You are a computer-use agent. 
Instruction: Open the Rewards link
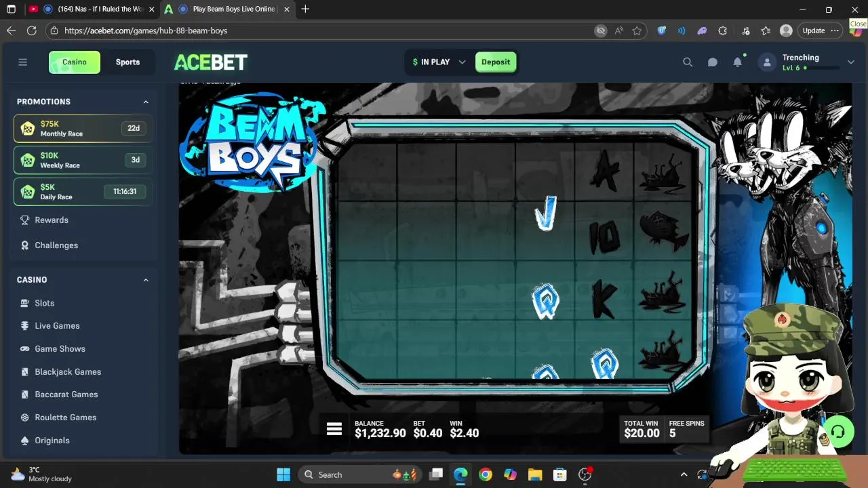coord(52,220)
